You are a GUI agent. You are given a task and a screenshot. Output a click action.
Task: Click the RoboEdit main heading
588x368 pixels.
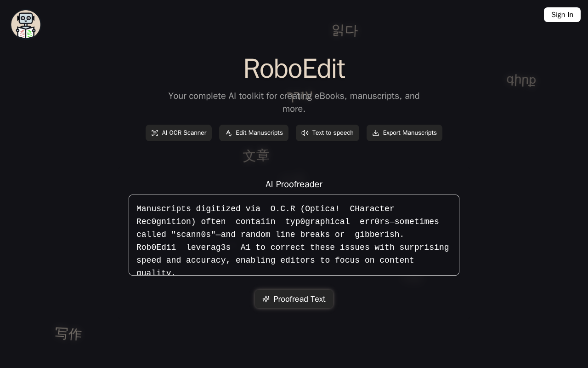pos(294,69)
